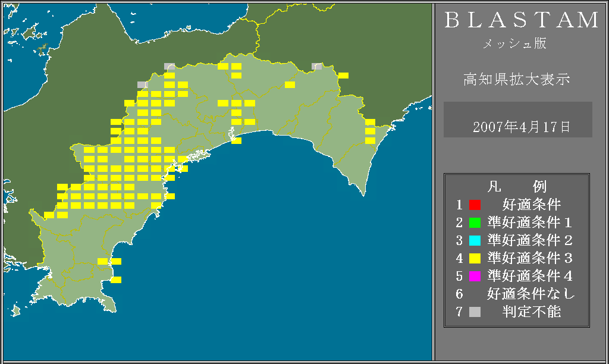Click the yellow mesh cell below the central bay inlet
This screenshot has height=364, width=609.
click(x=236, y=140)
